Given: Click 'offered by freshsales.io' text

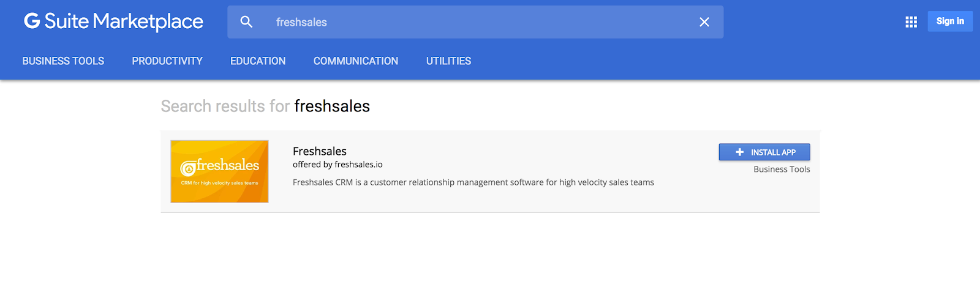Looking at the screenshot, I should tap(337, 165).
